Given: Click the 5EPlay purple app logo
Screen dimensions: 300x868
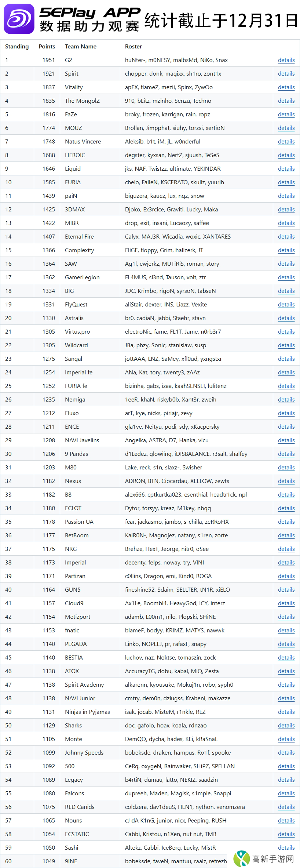Looking at the screenshot, I should (x=19, y=19).
